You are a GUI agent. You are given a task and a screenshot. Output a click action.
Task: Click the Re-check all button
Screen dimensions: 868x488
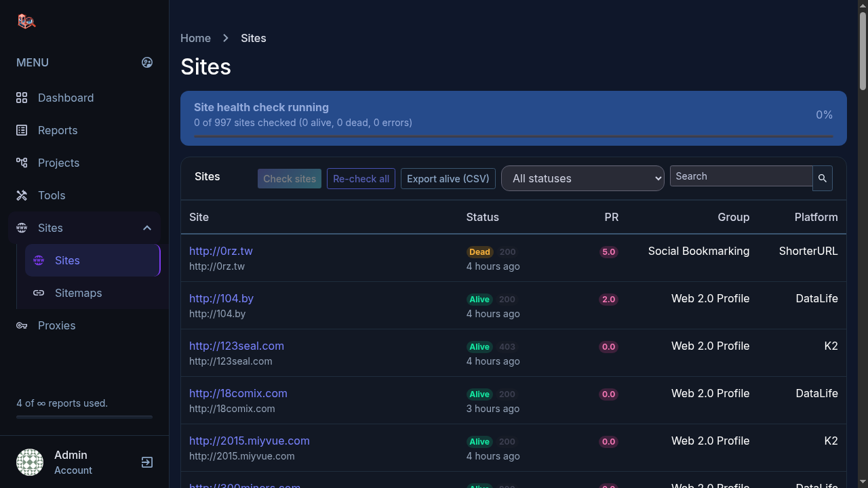click(x=361, y=179)
